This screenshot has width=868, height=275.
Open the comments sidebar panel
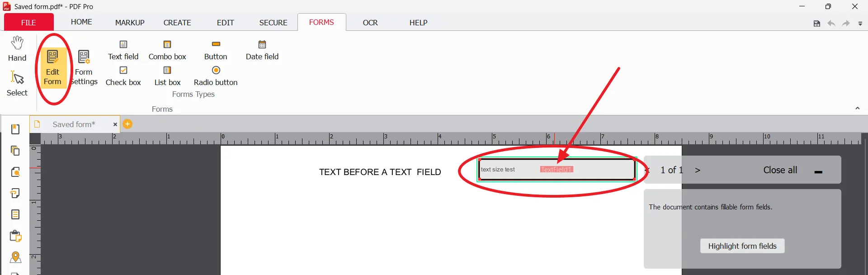pos(15,193)
